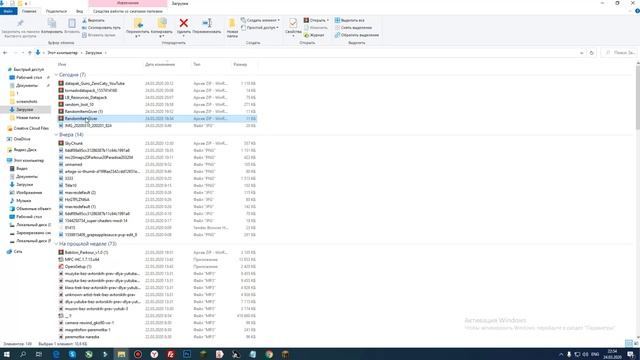Click the Rename icon in the ribbon
Viewport: 640px width, 360px height.
coord(207,23)
